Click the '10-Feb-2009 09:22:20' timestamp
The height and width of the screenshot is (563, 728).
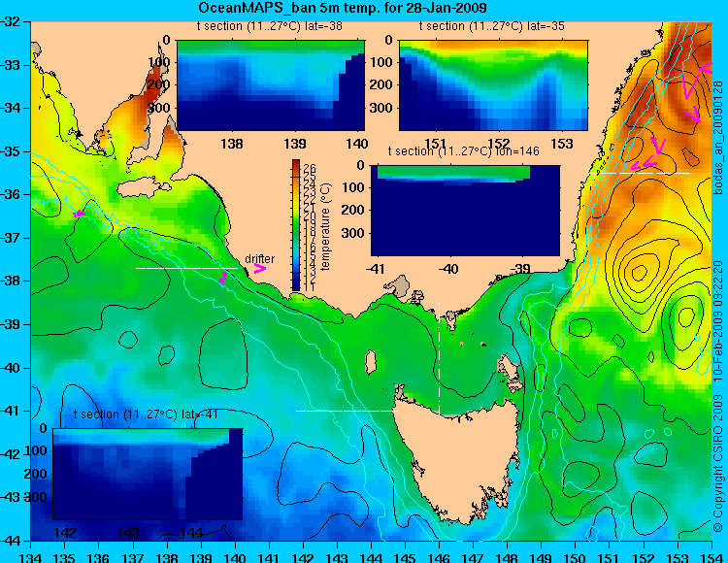[x=718, y=322]
